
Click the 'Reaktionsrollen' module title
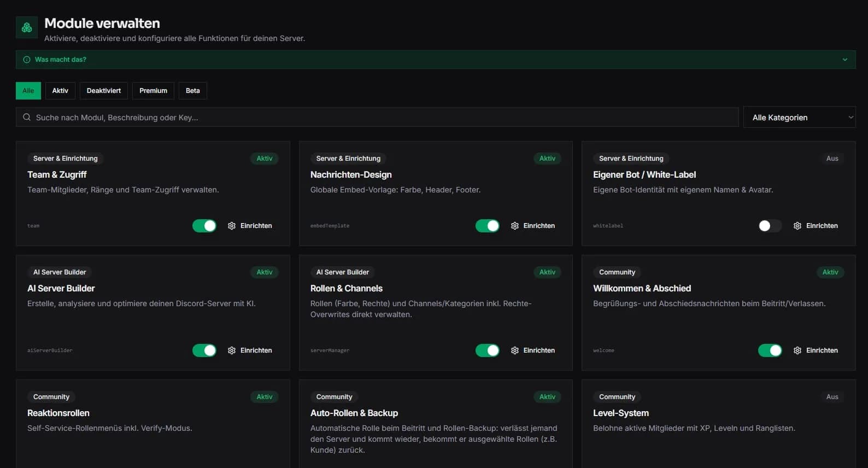coord(58,413)
